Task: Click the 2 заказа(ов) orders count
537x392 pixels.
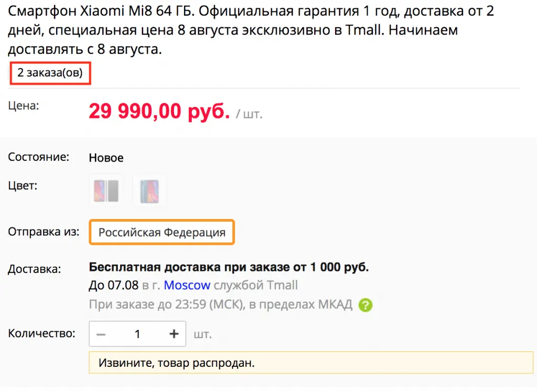Action: pyautogui.click(x=50, y=73)
